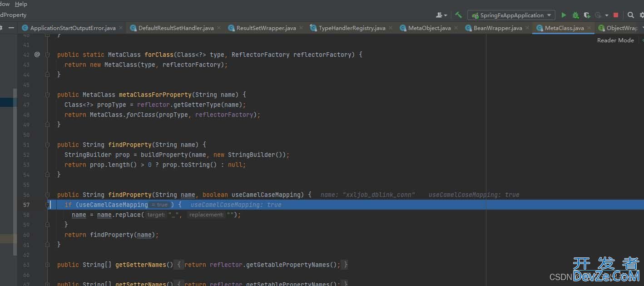Open the SpringFxAppApplication run configuration dropdown
This screenshot has width=644, height=286.
click(511, 15)
